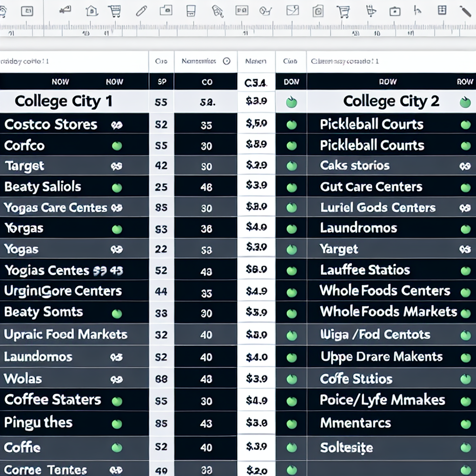476x476 pixels.
Task: Click the image icon right of the tag icon
Action: (x=242, y=11)
